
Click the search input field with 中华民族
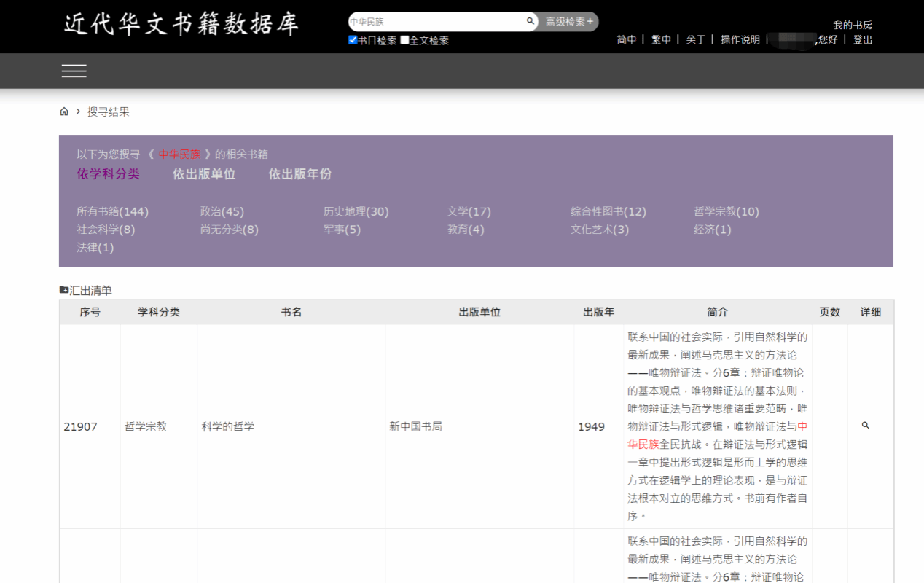[436, 22]
